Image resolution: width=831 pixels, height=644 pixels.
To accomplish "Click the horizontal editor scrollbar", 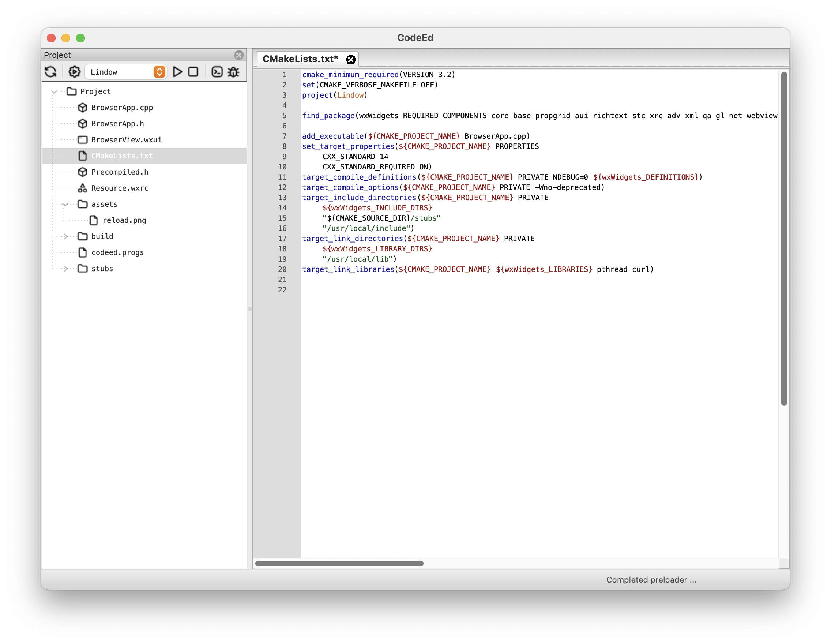I will coord(339,564).
